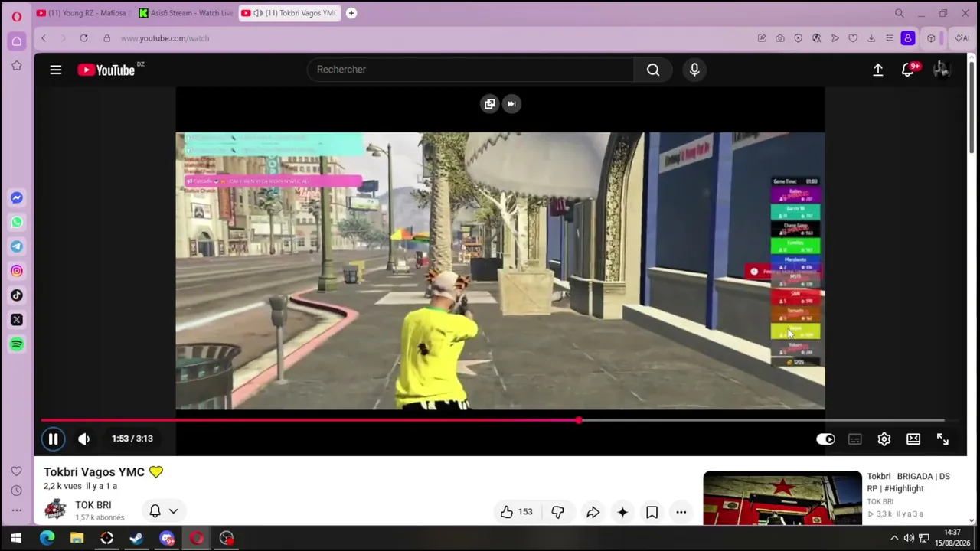Take a snapshot with the camera icon
This screenshot has height=551, width=980.
[x=779, y=38]
